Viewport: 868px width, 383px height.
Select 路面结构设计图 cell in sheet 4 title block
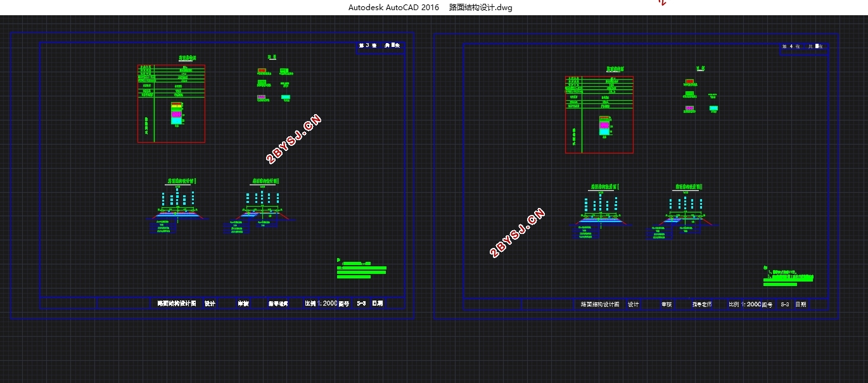click(600, 304)
